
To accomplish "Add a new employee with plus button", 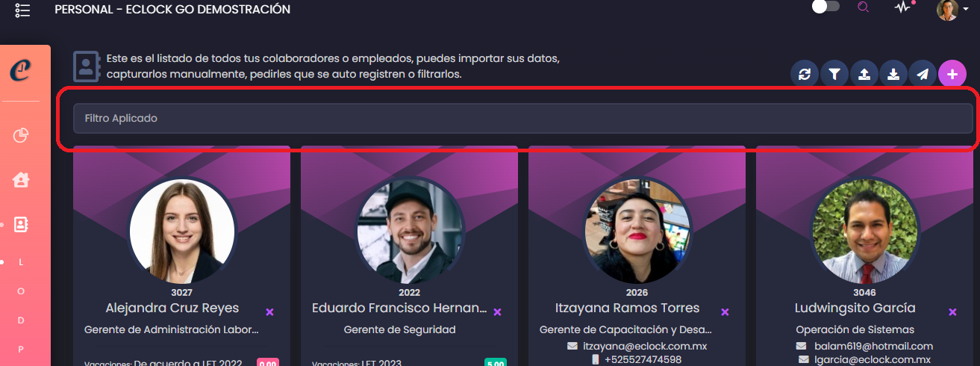I will (952, 74).
